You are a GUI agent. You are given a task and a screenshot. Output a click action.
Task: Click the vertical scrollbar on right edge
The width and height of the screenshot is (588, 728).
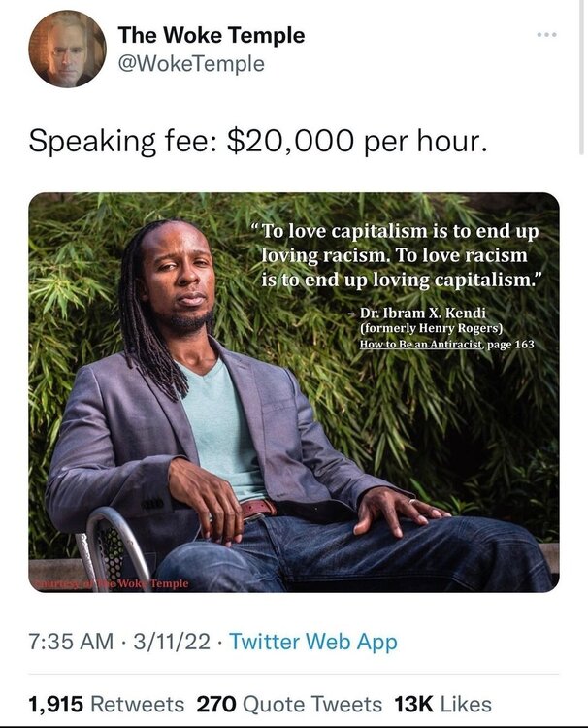point(582,78)
